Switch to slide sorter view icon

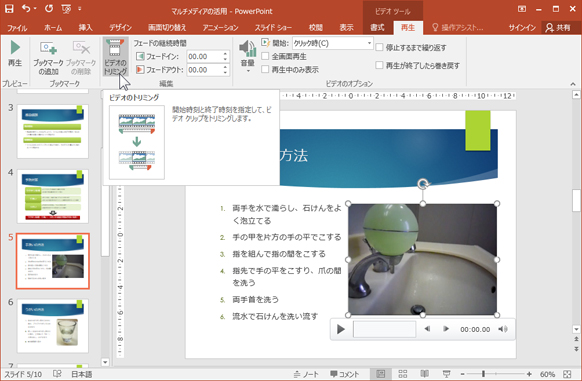(x=403, y=374)
